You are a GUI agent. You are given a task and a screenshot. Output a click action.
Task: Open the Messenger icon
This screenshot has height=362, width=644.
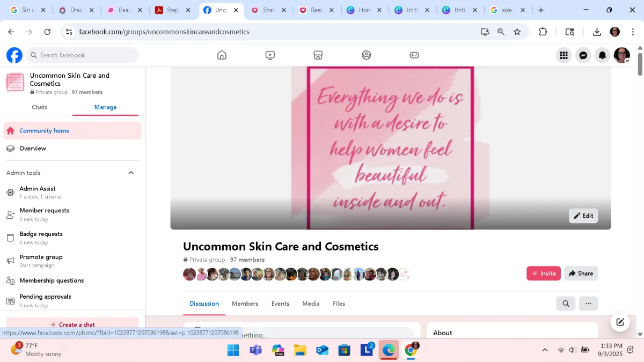tap(583, 55)
